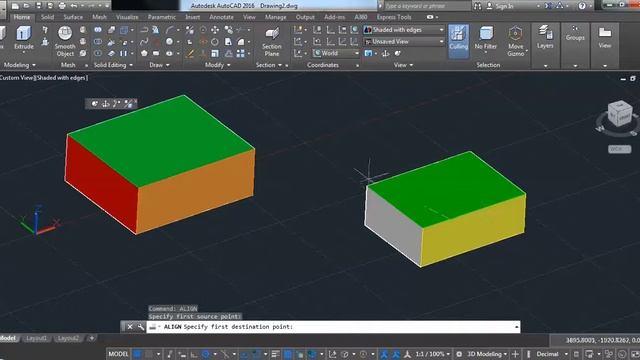Select the Extrude tool
640x360 pixels.
[24, 39]
